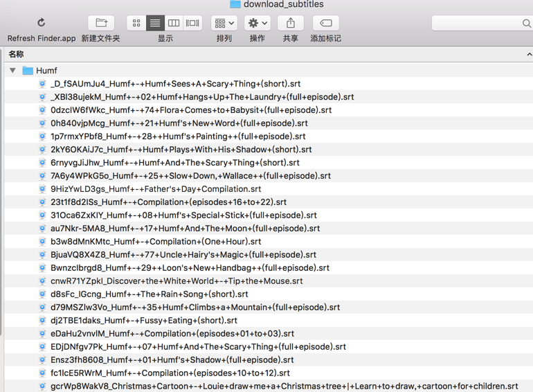533x392 pixels.
Task: Click srt icon of 2kY6OKAiJ7c file
Action: 42,150
